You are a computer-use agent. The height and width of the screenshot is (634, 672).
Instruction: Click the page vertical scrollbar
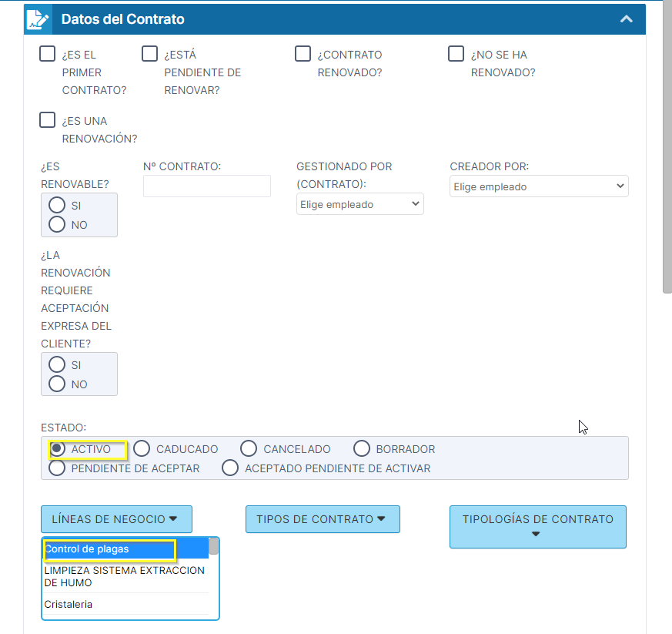667,154
